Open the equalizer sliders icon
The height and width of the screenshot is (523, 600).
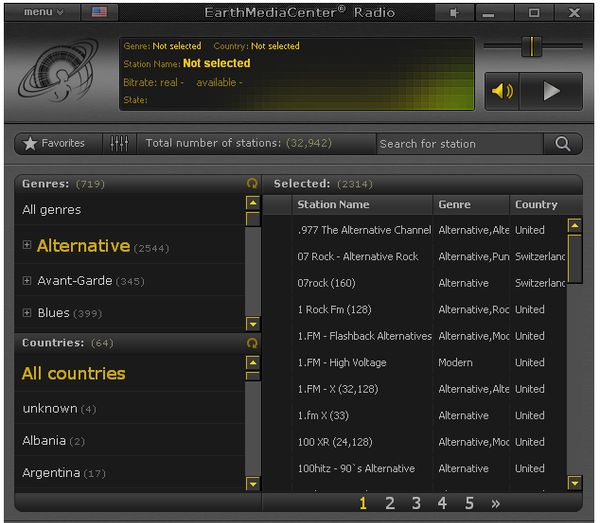(119, 143)
